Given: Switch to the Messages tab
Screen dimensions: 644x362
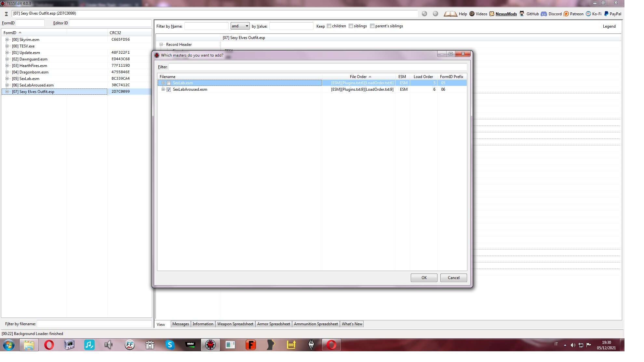Looking at the screenshot, I should (181, 324).
